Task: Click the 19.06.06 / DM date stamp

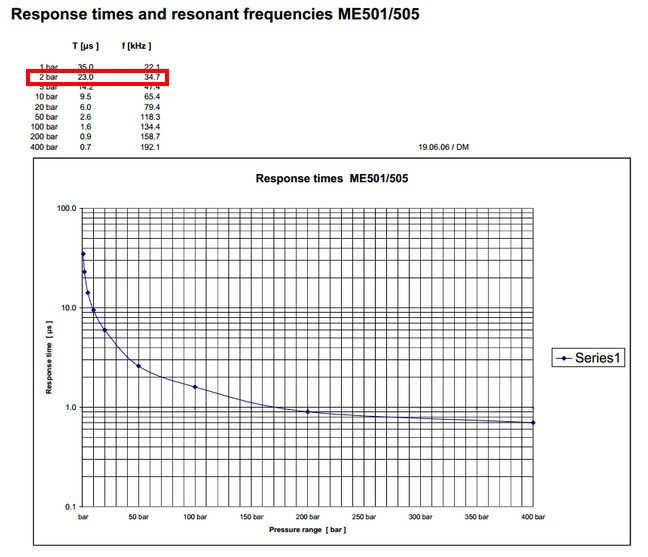Action: pyautogui.click(x=446, y=147)
